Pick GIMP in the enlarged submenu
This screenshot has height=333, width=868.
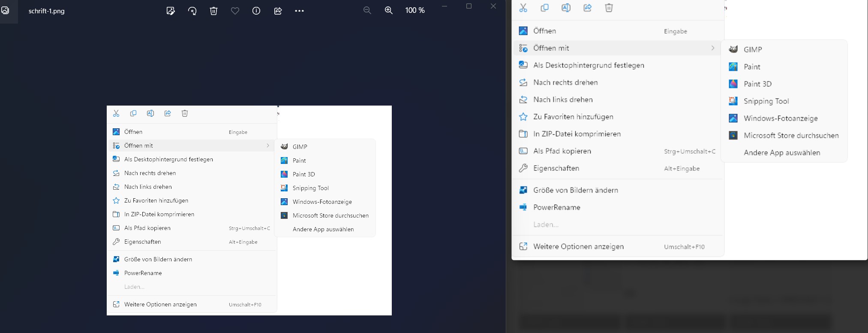[x=784, y=49]
